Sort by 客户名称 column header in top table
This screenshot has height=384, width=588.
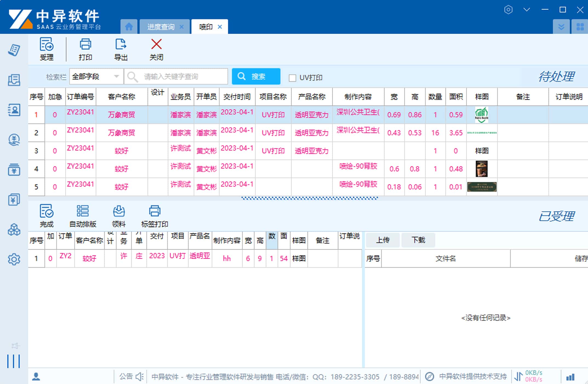[121, 97]
